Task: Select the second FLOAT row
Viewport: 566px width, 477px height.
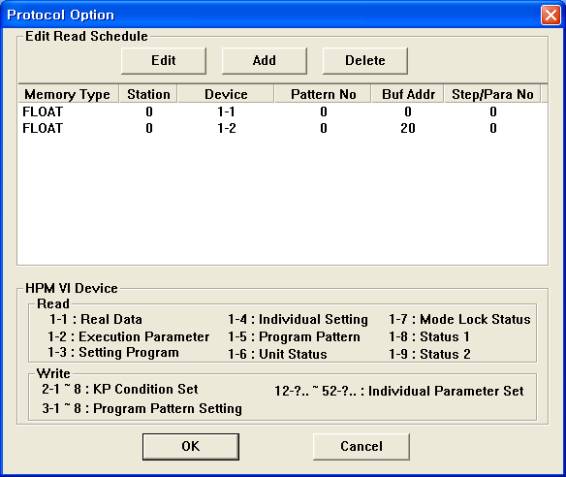Action: point(282,128)
